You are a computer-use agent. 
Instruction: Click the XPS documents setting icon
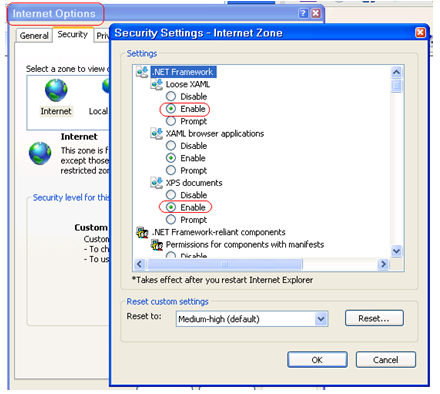(157, 183)
